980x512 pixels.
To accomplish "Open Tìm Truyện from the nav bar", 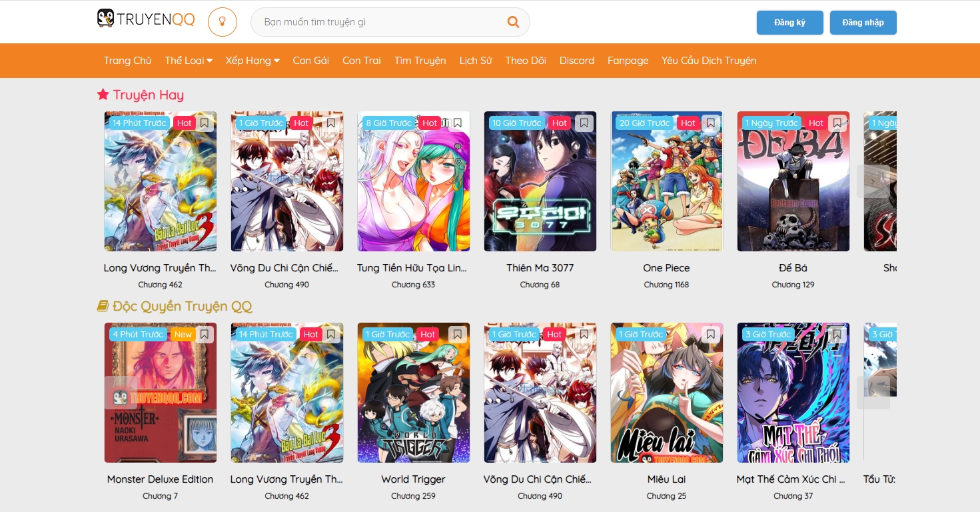I will pyautogui.click(x=420, y=61).
